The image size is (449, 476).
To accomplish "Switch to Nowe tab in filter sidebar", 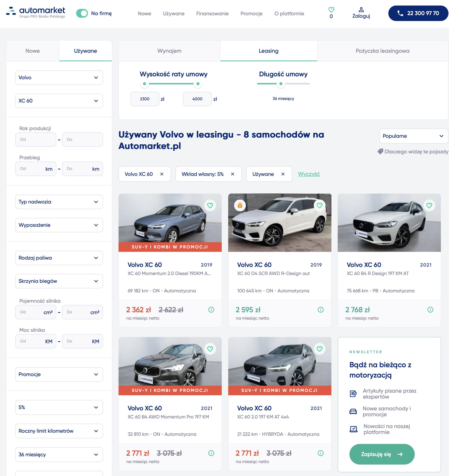I will [33, 51].
